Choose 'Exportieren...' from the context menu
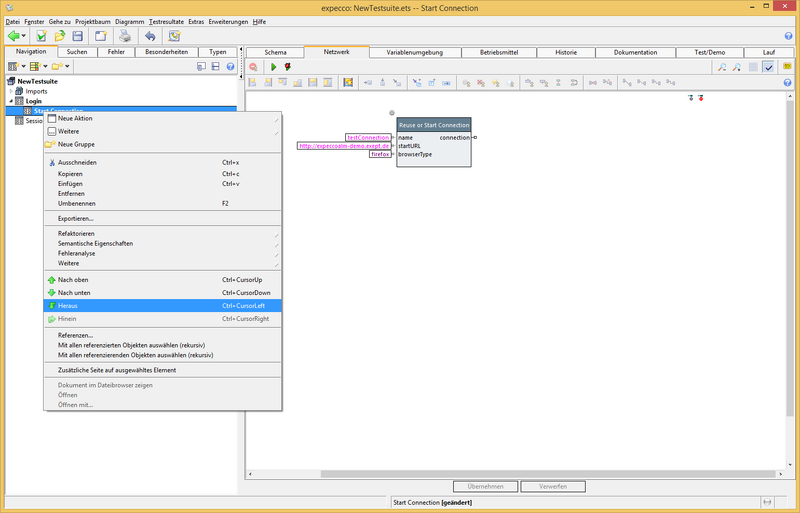This screenshot has width=800, height=513. click(x=76, y=218)
